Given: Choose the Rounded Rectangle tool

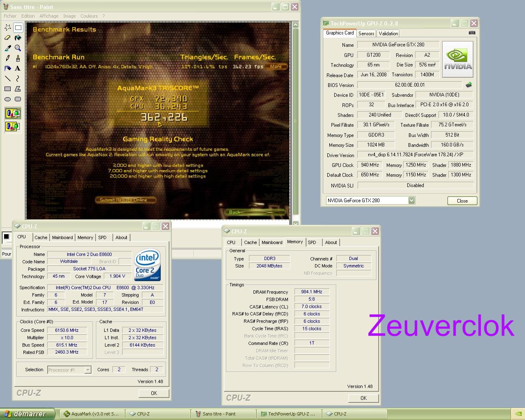Looking at the screenshot, I should pyautogui.click(x=18, y=99).
